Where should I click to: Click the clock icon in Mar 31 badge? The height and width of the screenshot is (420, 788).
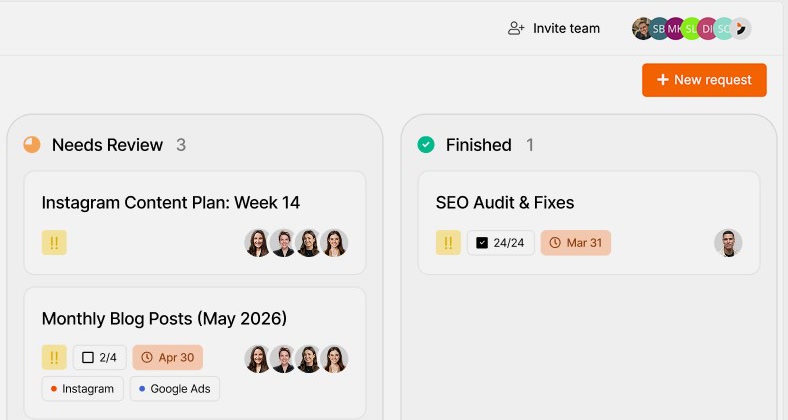coord(555,243)
